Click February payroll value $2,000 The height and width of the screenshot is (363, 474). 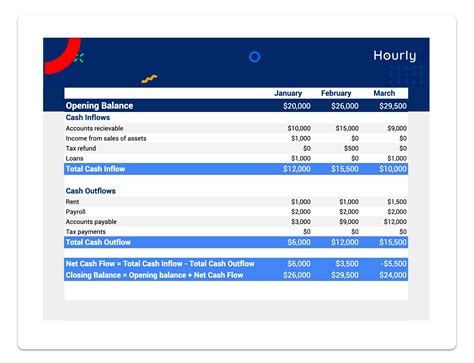(x=349, y=212)
